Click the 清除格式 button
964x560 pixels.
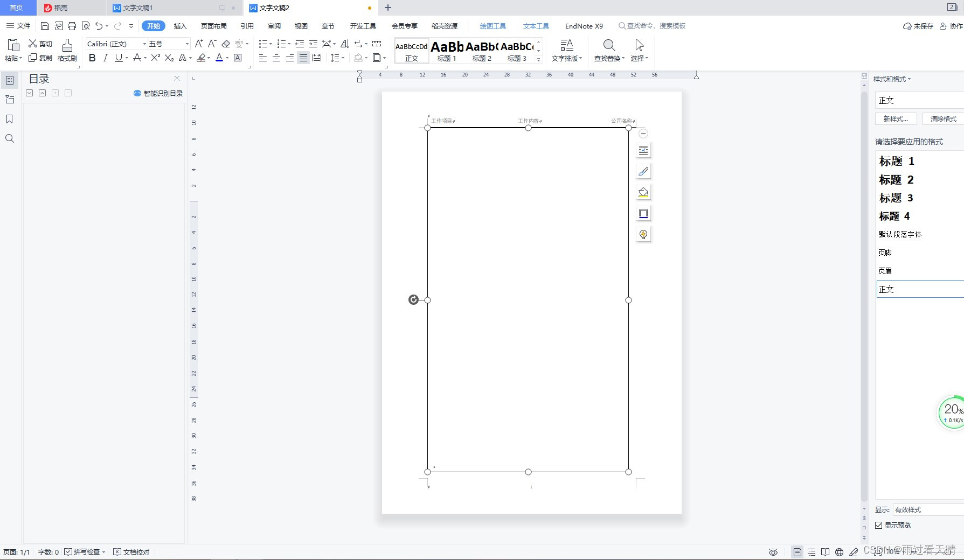coord(943,118)
